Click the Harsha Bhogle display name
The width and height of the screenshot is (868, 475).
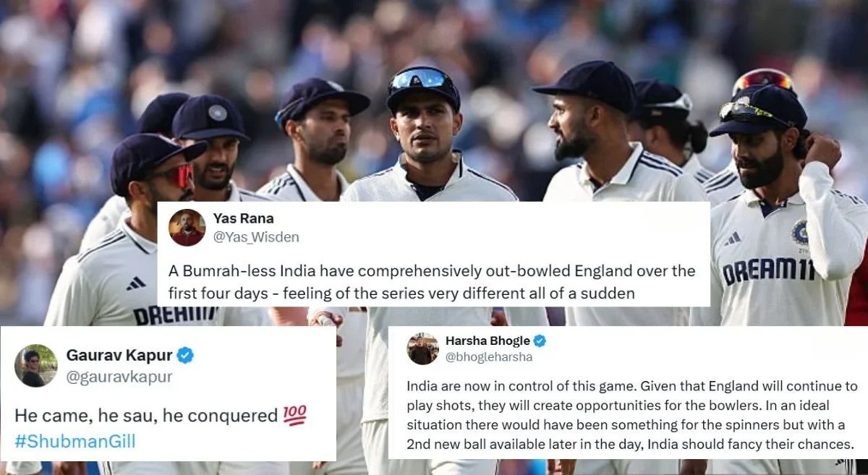pos(488,341)
